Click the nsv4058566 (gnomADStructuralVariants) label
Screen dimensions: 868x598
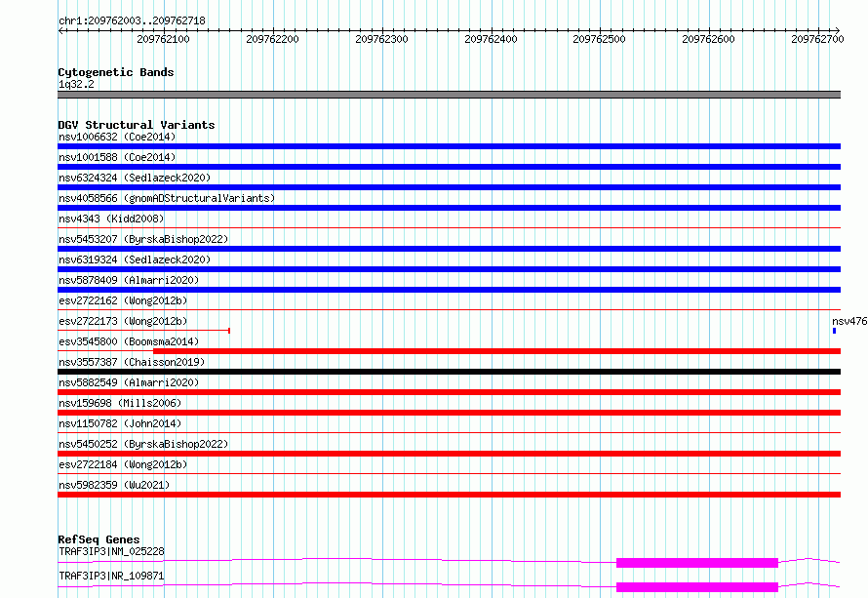(x=167, y=198)
